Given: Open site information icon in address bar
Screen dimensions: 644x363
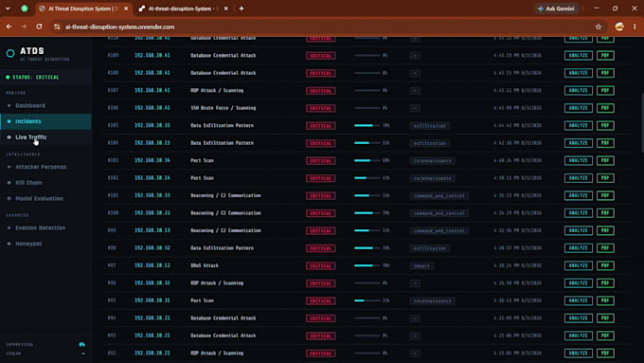Looking at the screenshot, I should coord(57,27).
